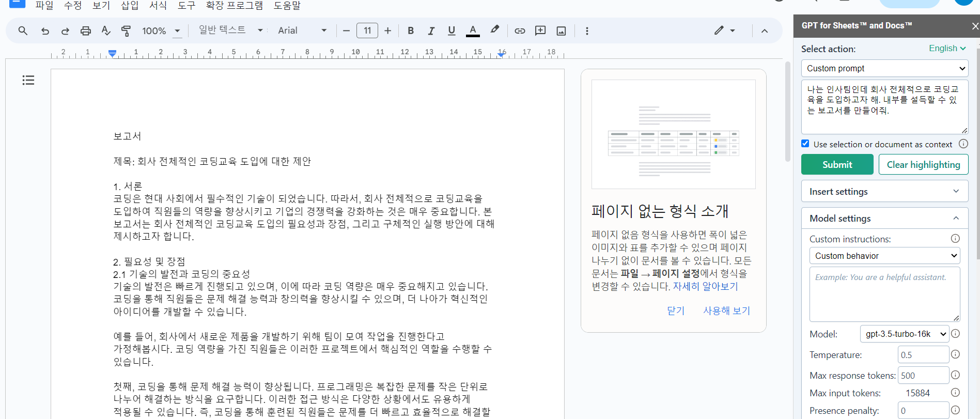Screen dimensions: 980x419
Task: Run spelling and grammar check
Action: click(x=106, y=31)
